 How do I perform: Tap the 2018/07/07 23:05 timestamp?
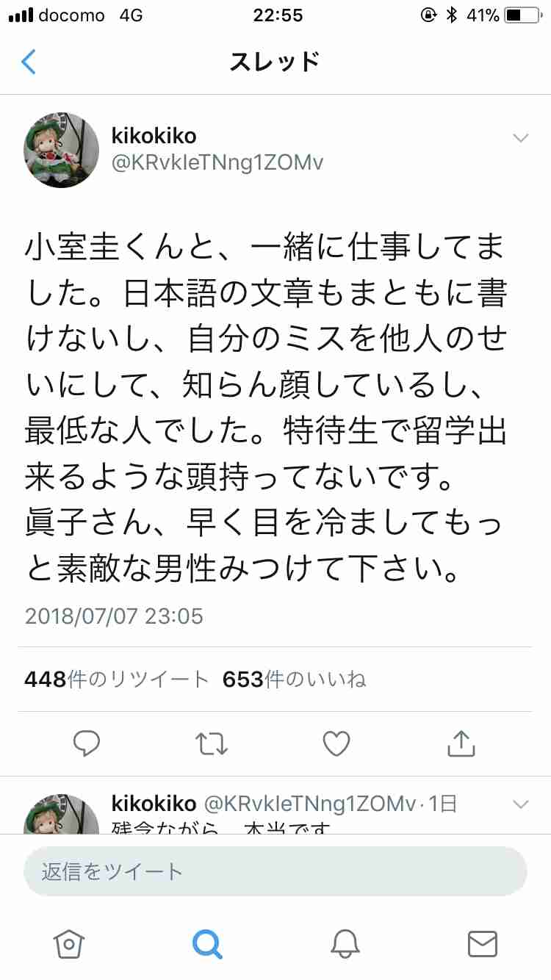pos(114,616)
